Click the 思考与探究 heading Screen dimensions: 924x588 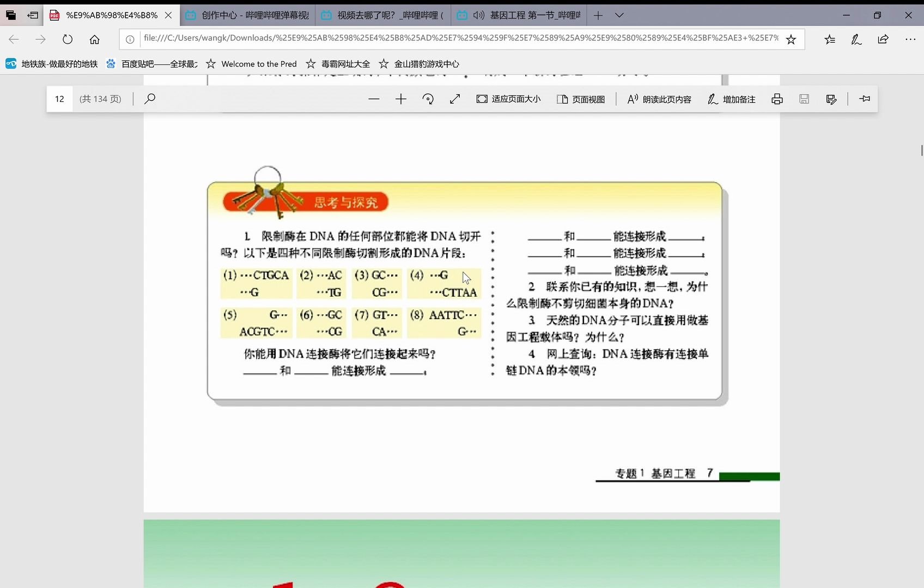click(x=345, y=203)
